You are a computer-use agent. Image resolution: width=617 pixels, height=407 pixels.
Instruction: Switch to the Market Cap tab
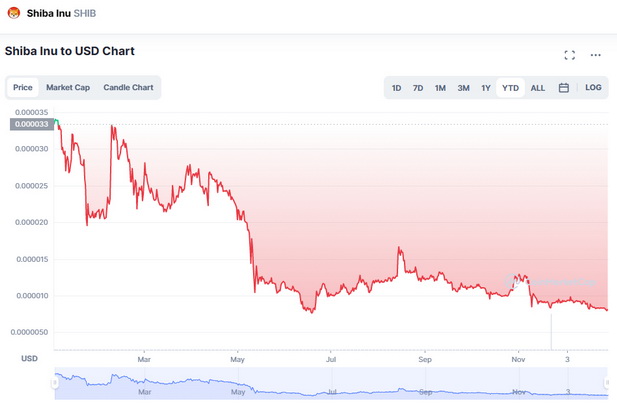pos(68,87)
